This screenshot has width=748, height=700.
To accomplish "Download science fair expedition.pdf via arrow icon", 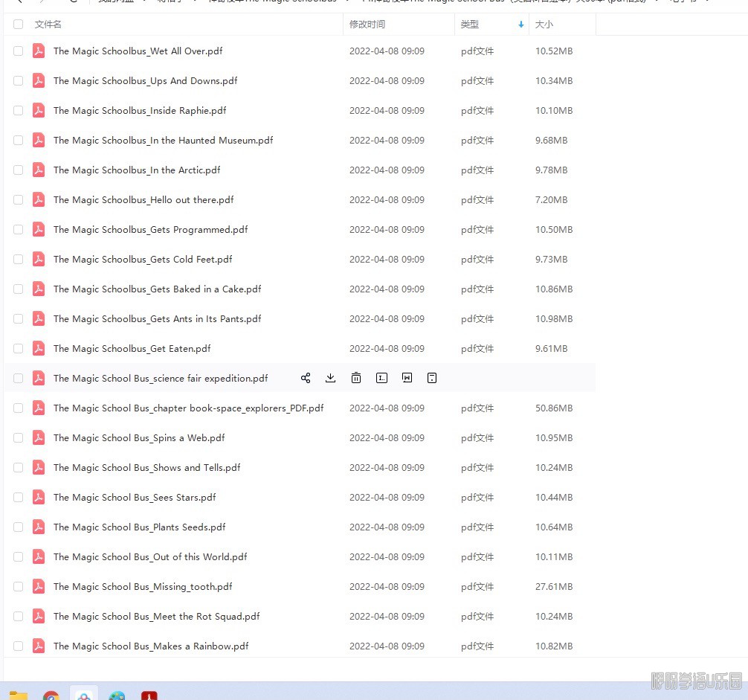I will tap(331, 378).
